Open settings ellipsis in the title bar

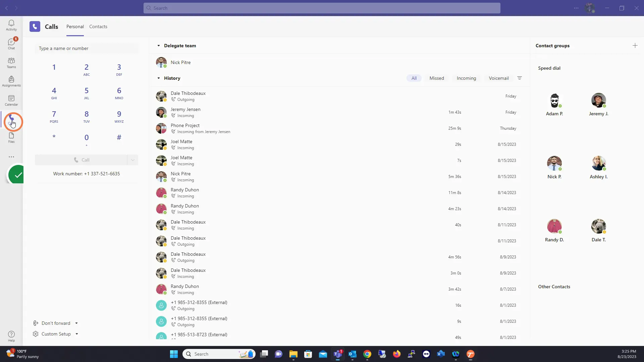click(576, 8)
